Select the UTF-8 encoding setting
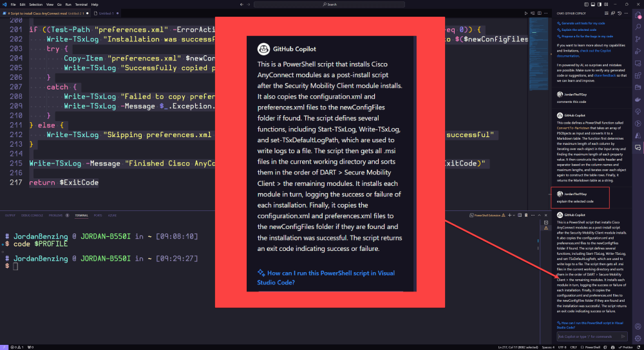 [x=562, y=347]
